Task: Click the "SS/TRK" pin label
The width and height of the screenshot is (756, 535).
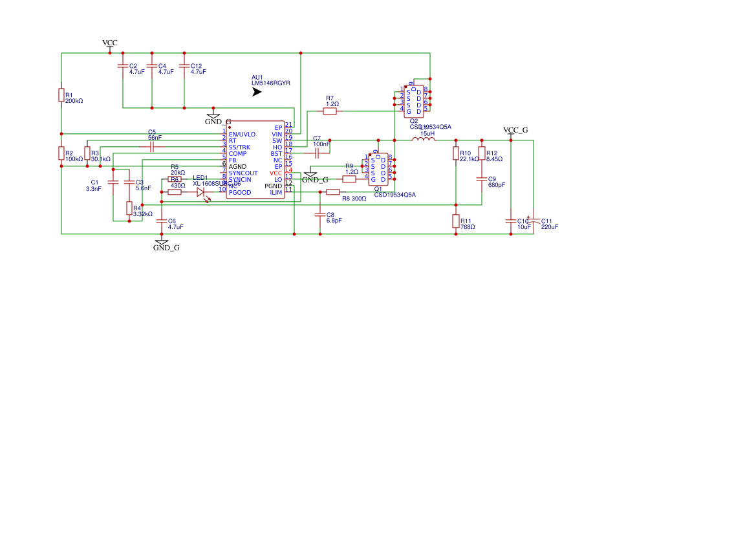Action: pyautogui.click(x=240, y=147)
